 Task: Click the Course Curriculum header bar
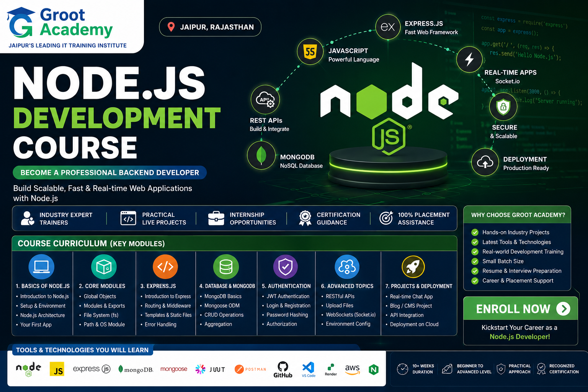(235, 243)
